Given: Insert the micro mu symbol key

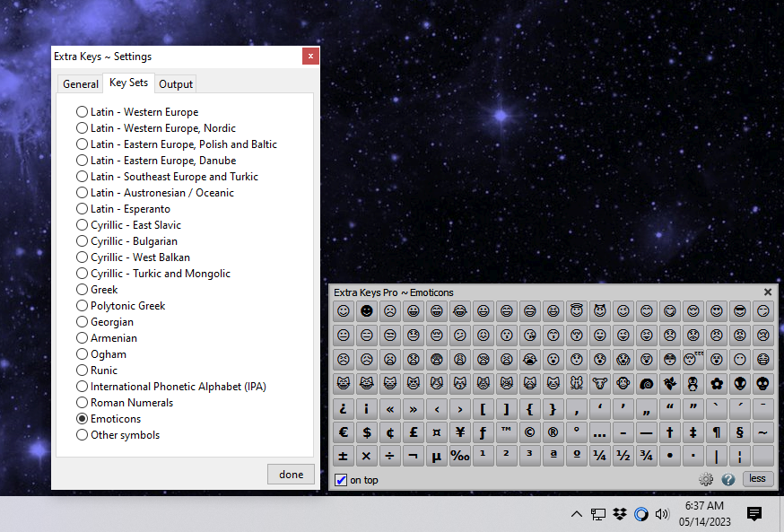Looking at the screenshot, I should (x=437, y=456).
